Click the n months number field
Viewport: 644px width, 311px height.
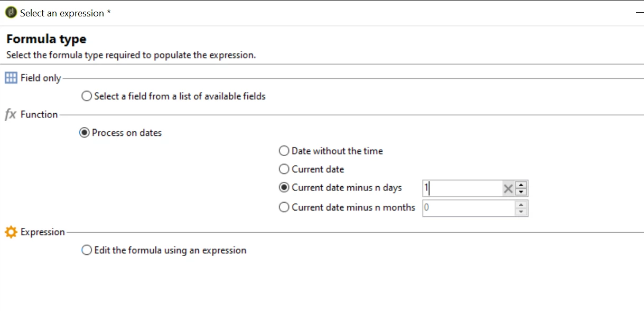pyautogui.click(x=468, y=208)
